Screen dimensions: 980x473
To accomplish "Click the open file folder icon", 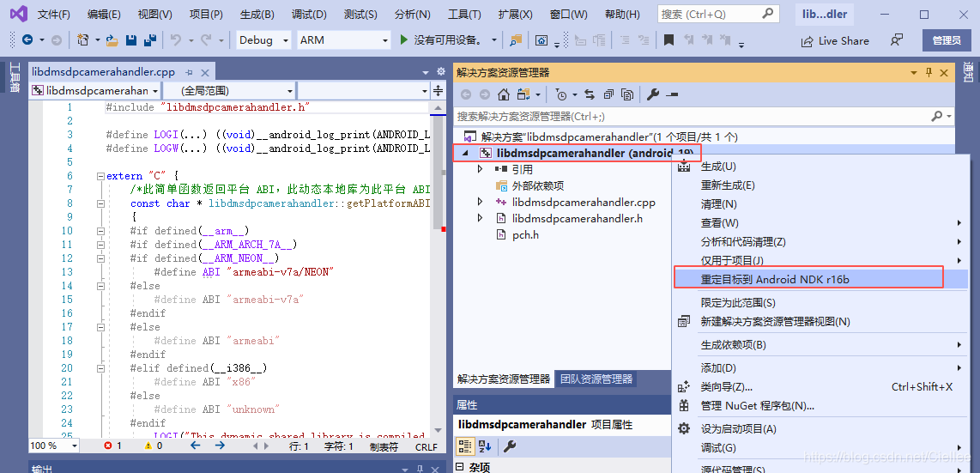I will [112, 40].
